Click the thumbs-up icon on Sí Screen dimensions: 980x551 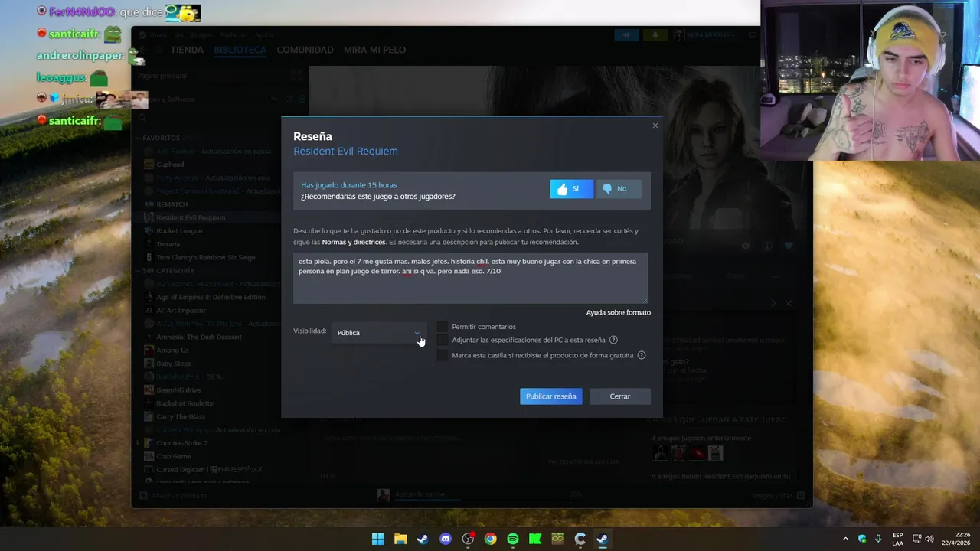pyautogui.click(x=563, y=189)
